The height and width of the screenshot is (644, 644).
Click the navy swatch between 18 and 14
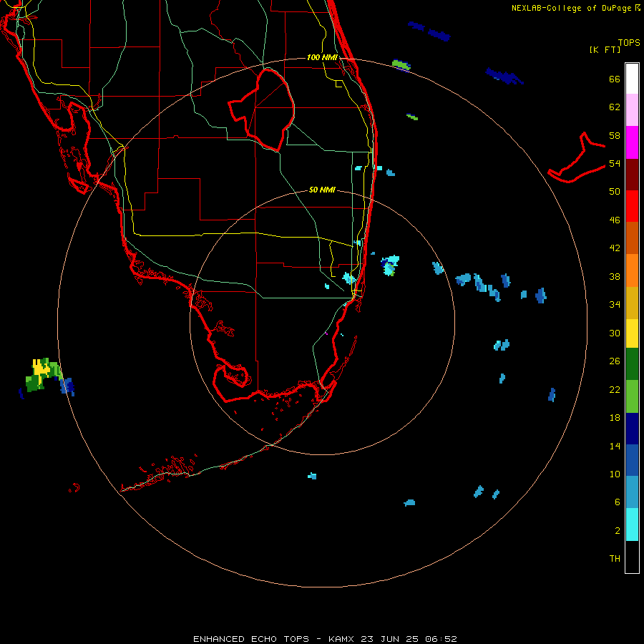[632, 429]
